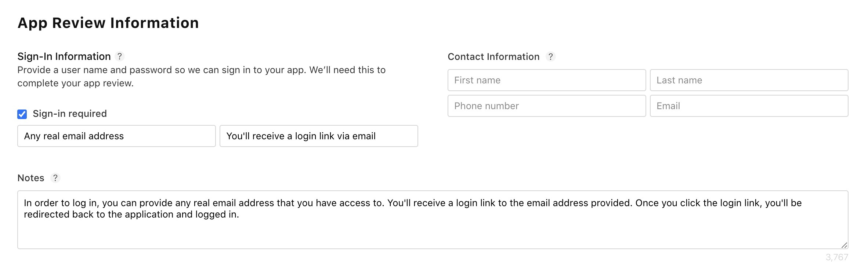Image resolution: width=868 pixels, height=269 pixels.
Task: Click the Sign-in required label text
Action: 70,114
